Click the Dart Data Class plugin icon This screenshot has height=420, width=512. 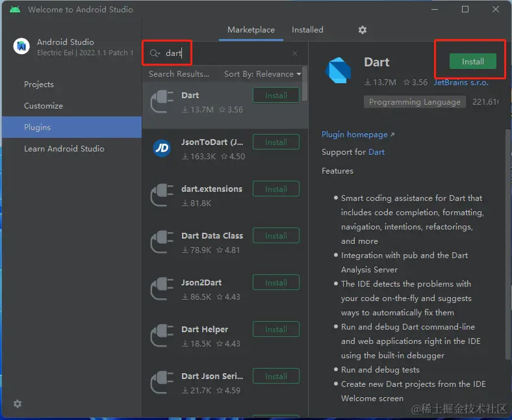click(162, 242)
